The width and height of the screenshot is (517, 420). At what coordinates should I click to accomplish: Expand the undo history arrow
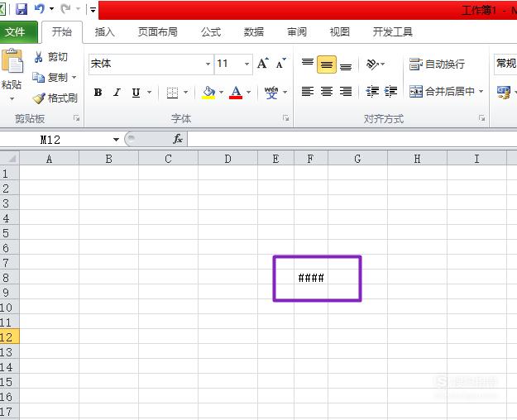pyautogui.click(x=52, y=8)
